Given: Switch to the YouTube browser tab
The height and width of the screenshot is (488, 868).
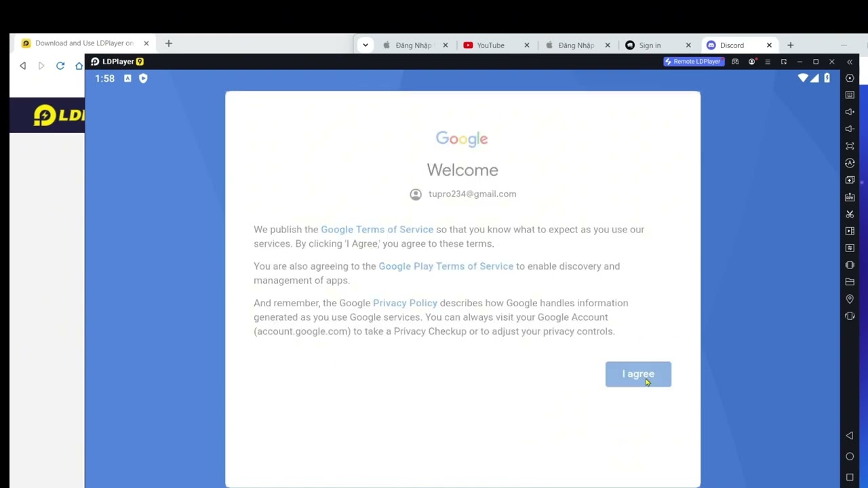Looking at the screenshot, I should (496, 45).
